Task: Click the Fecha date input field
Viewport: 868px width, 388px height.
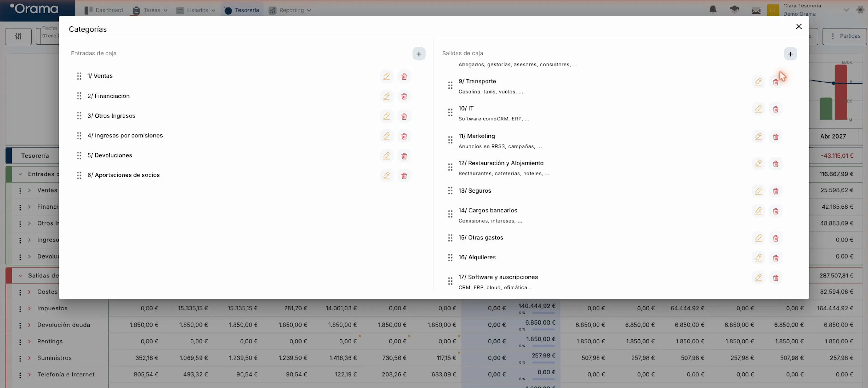Action: (x=47, y=36)
